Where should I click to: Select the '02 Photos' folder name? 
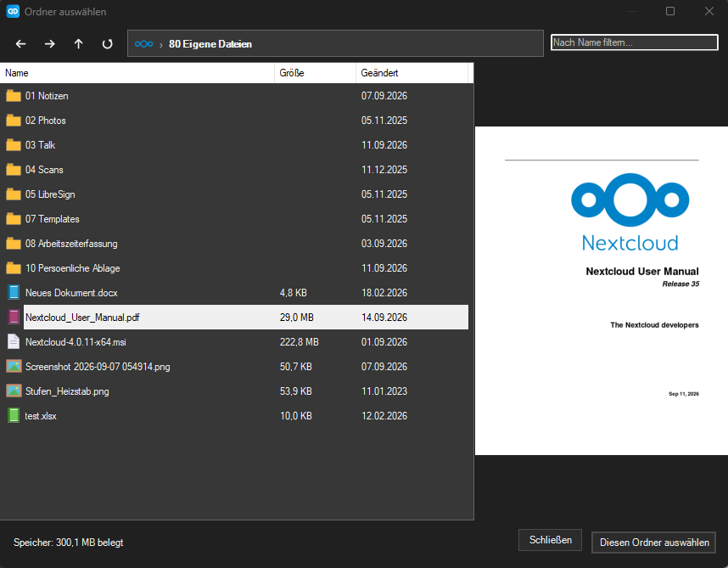click(x=46, y=121)
